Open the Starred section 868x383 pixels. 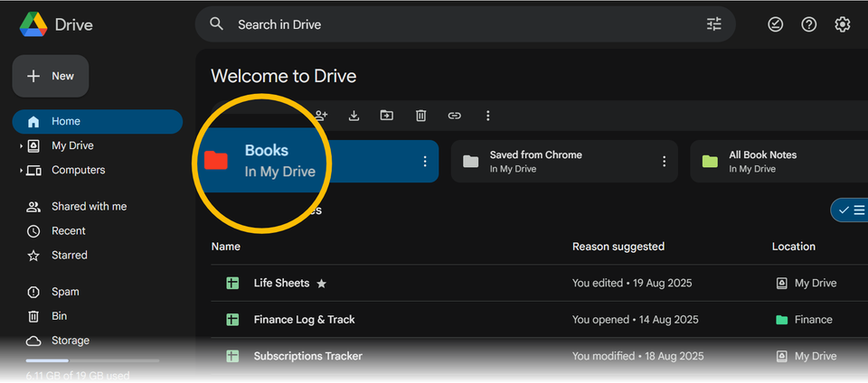pos(69,256)
